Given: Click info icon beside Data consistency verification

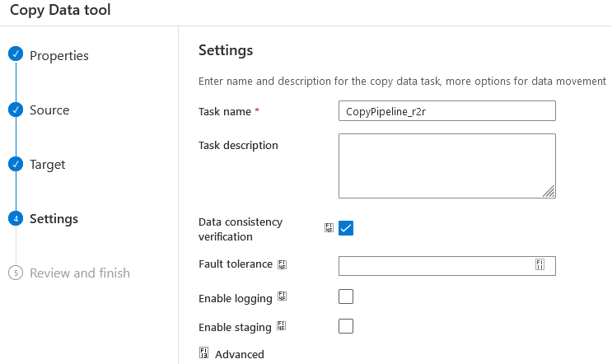Looking at the screenshot, I should pyautogui.click(x=329, y=228).
